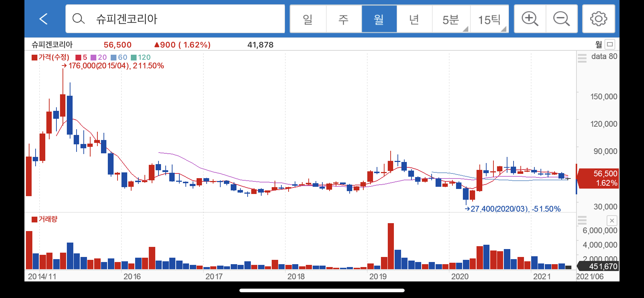The image size is (644, 298).
Task: Tap the back arrow icon
Action: point(43,19)
